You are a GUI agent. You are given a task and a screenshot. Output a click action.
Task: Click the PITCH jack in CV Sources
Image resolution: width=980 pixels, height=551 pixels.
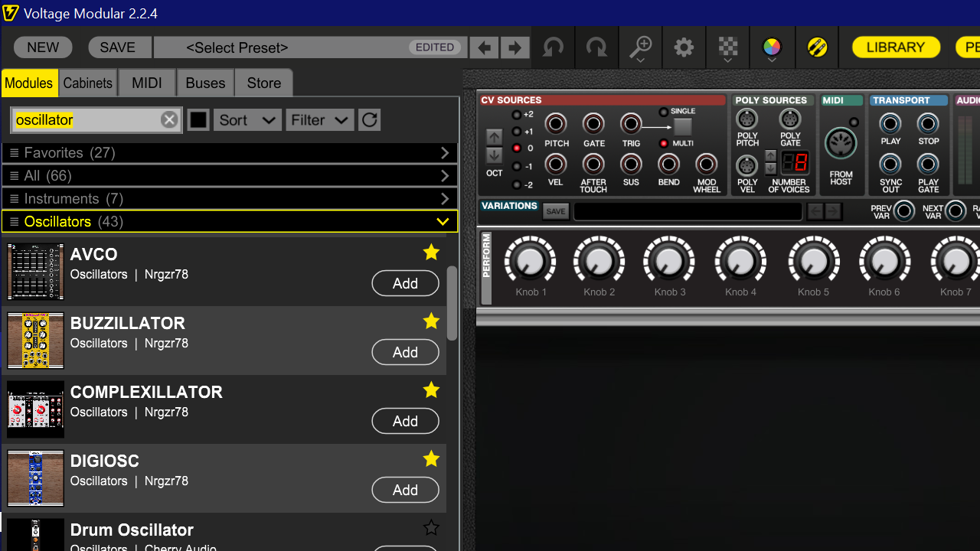(556, 123)
